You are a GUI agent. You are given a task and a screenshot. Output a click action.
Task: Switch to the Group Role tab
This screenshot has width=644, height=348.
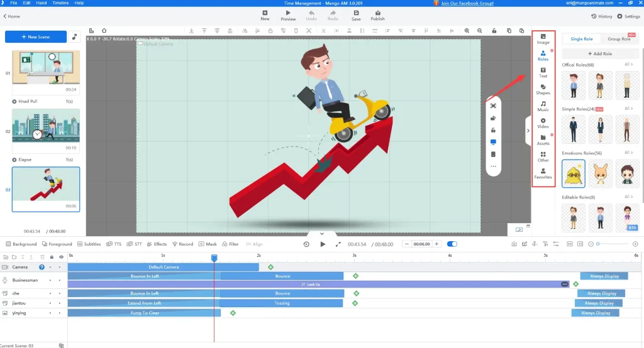(619, 39)
